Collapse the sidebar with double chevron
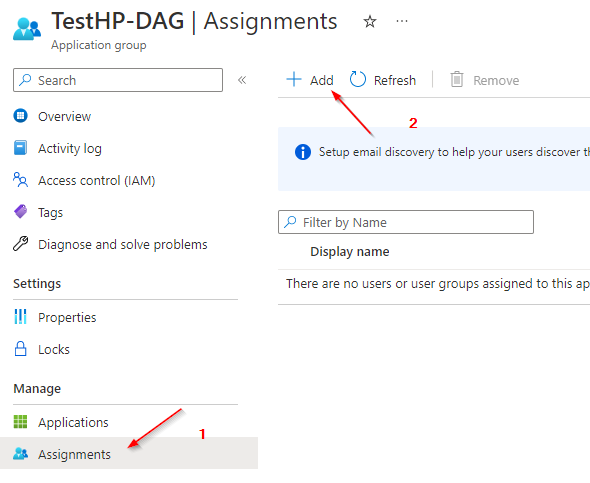The width and height of the screenshot is (590, 483). 242,80
